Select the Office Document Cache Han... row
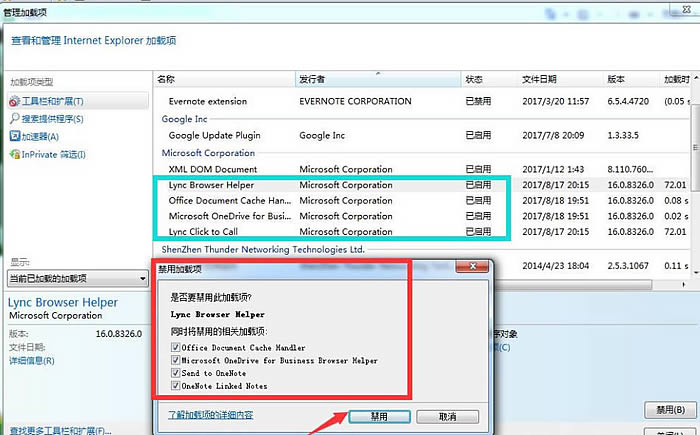This screenshot has height=435, width=700. (x=422, y=201)
